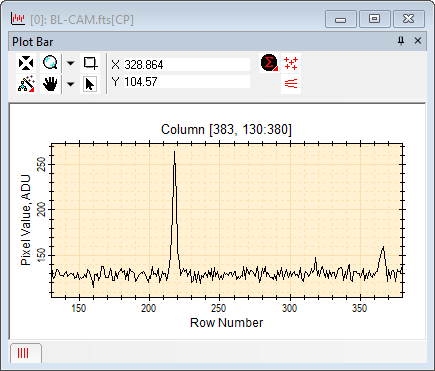
Task: Choose the arrow pointer selection tool
Action: point(90,84)
